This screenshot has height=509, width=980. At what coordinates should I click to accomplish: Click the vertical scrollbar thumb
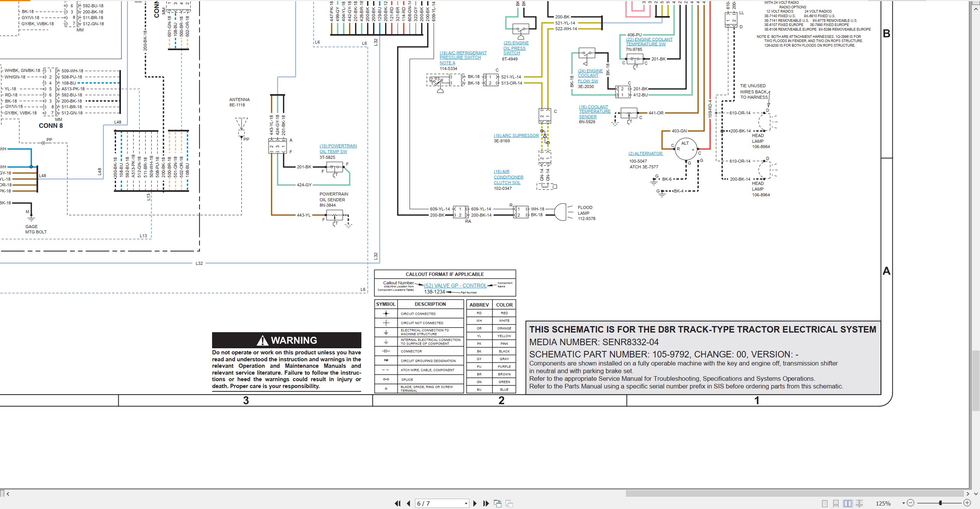point(976,380)
